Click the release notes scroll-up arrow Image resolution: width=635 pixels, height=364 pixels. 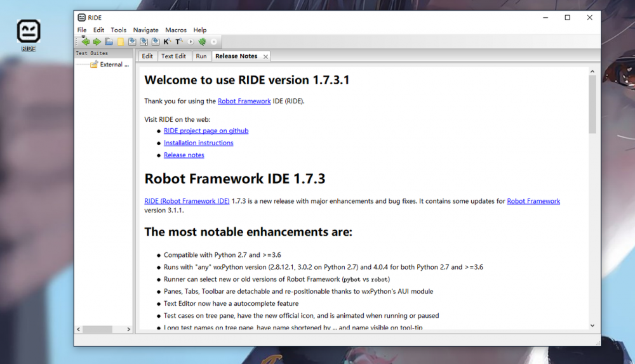[592, 71]
